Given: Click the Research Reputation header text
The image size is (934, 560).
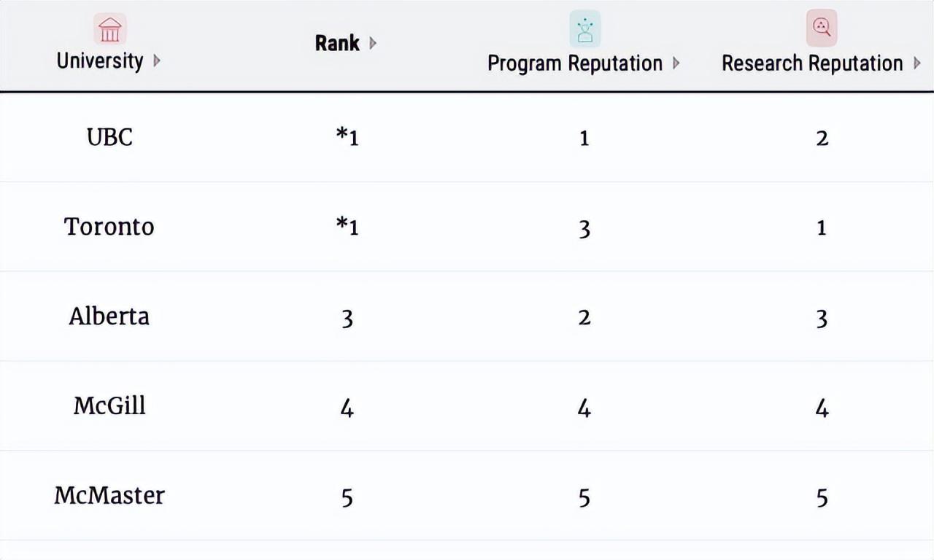Looking at the screenshot, I should 812,63.
